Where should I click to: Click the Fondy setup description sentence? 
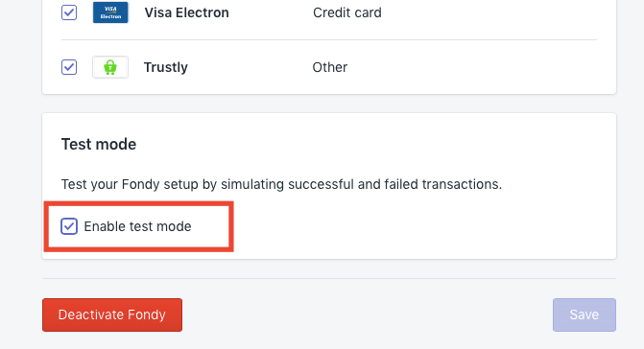(281, 184)
